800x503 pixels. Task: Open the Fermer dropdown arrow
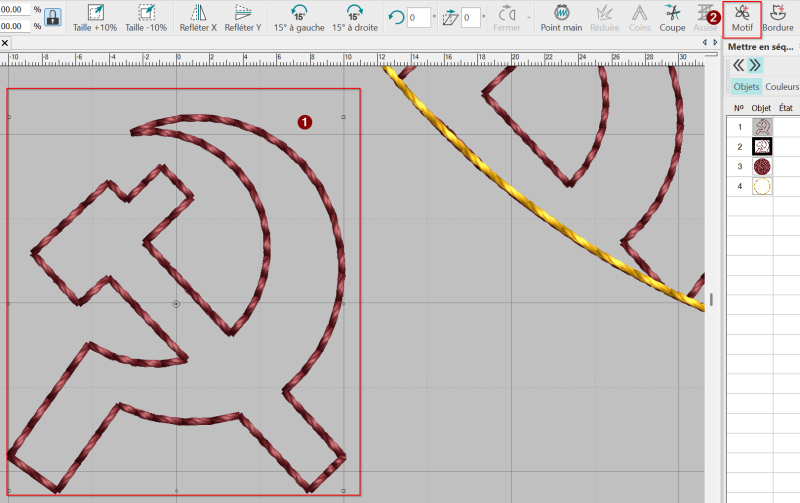529,18
